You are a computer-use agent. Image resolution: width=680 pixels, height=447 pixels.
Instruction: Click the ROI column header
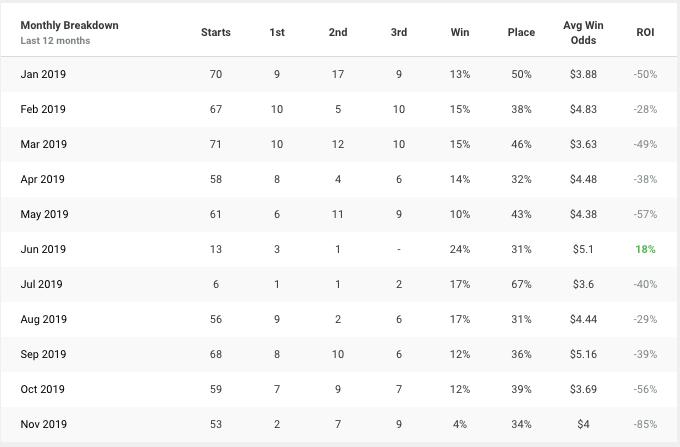(x=645, y=33)
